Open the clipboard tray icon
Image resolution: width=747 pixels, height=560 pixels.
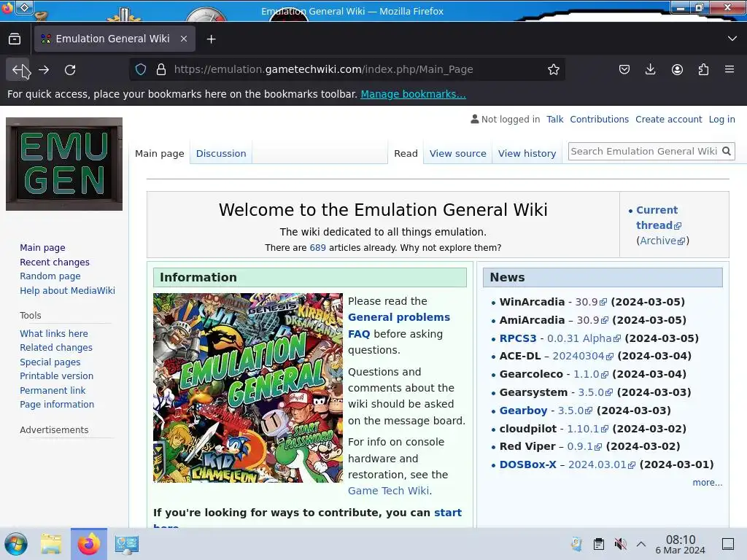click(x=599, y=544)
